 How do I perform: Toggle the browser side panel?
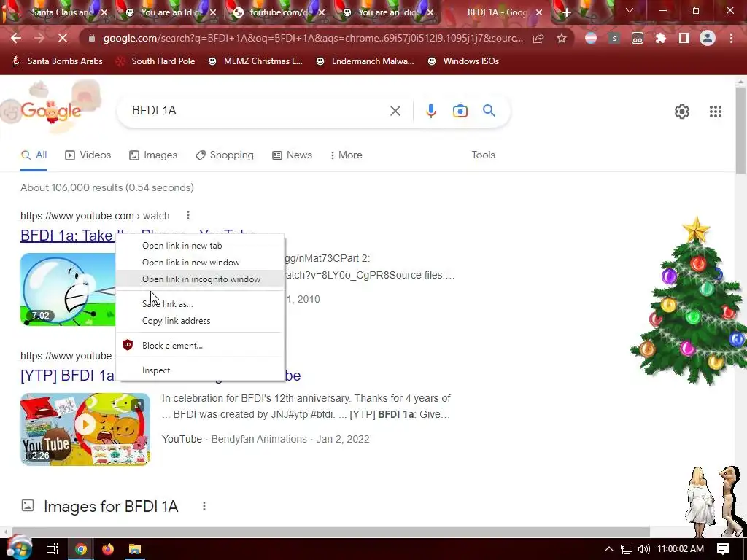point(684,38)
